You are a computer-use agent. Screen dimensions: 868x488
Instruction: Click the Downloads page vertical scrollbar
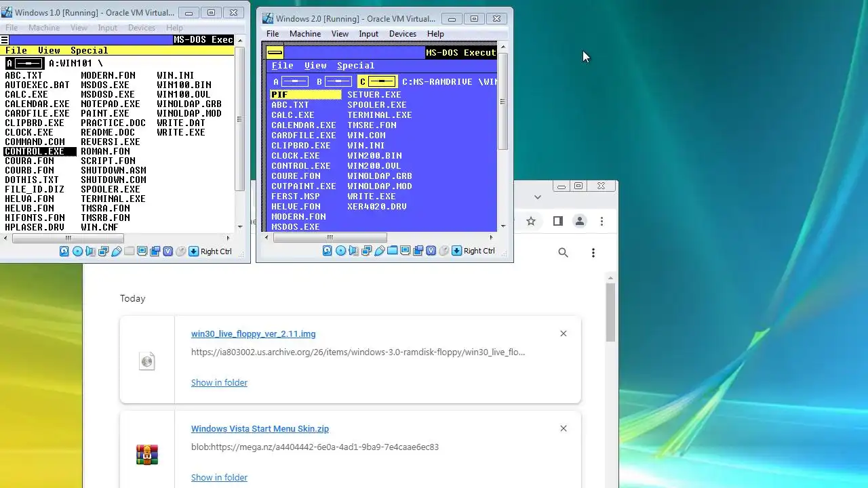(x=610, y=312)
